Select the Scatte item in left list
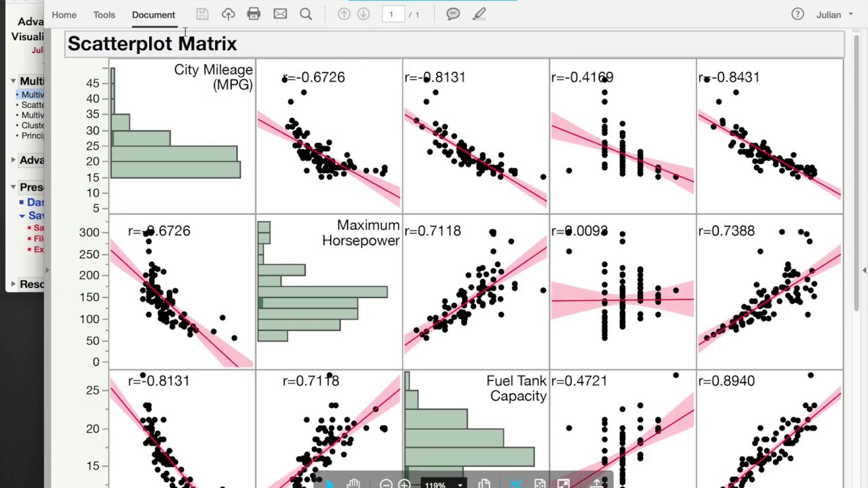This screenshot has width=868, height=488. tap(32, 105)
